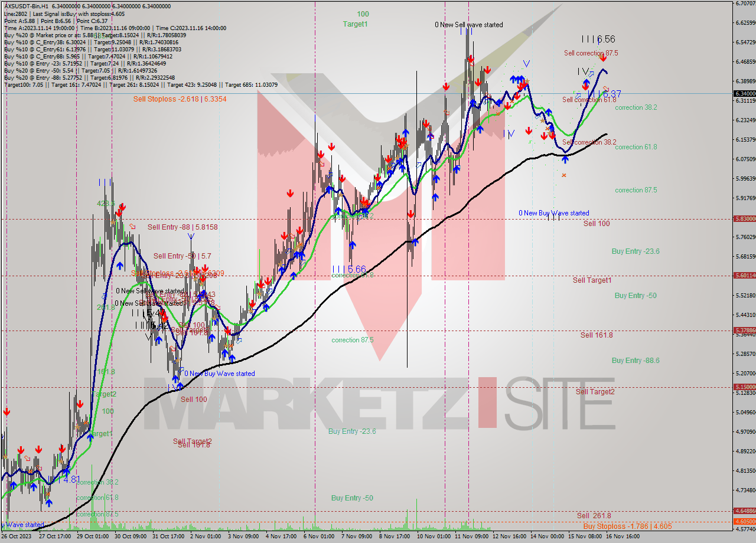Click the '11 Nov 09:00' time axis label
This screenshot has height=543, width=756.
(472, 537)
